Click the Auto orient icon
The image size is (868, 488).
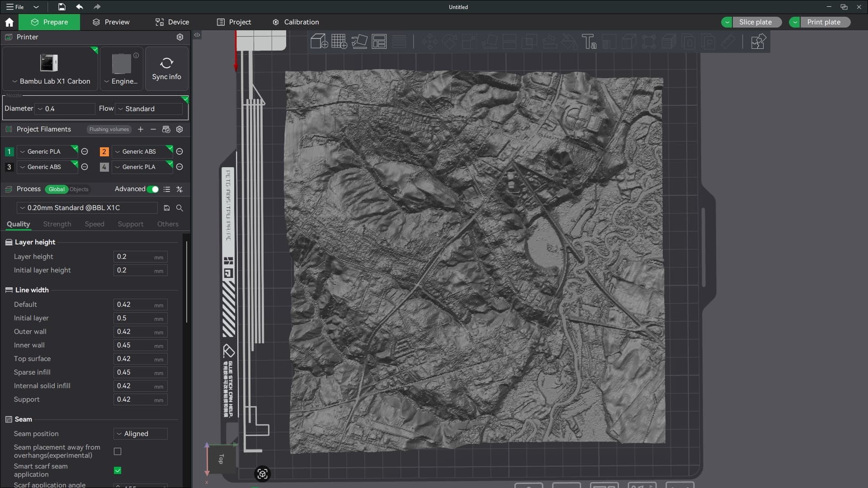(x=359, y=42)
